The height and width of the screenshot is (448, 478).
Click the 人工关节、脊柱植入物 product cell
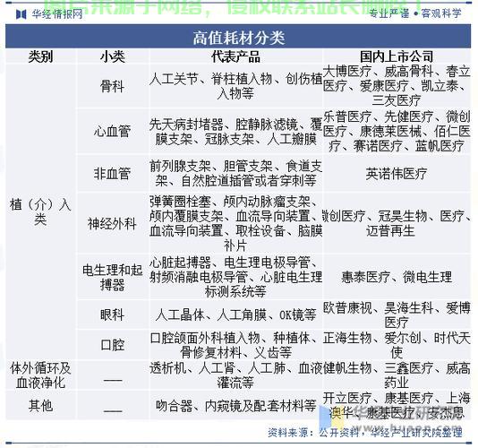[235, 86]
